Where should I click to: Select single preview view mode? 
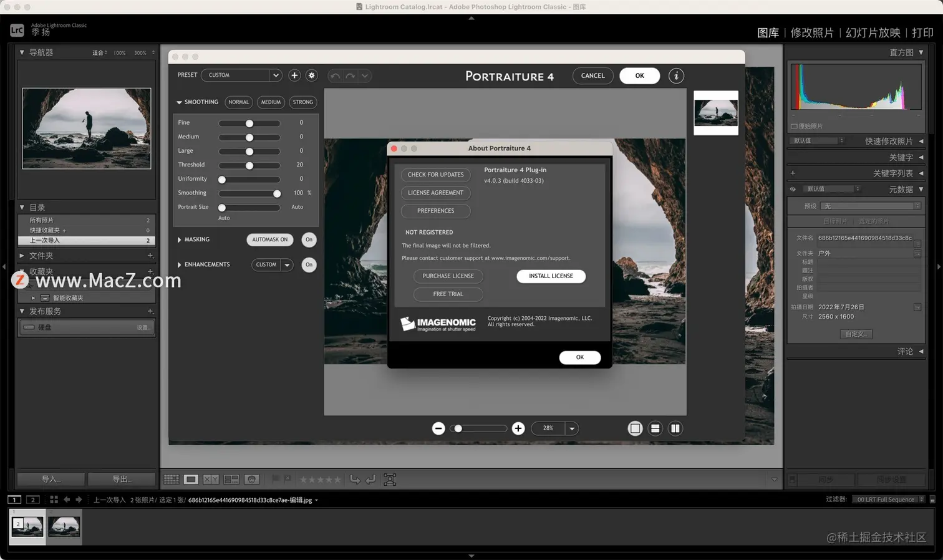point(635,428)
